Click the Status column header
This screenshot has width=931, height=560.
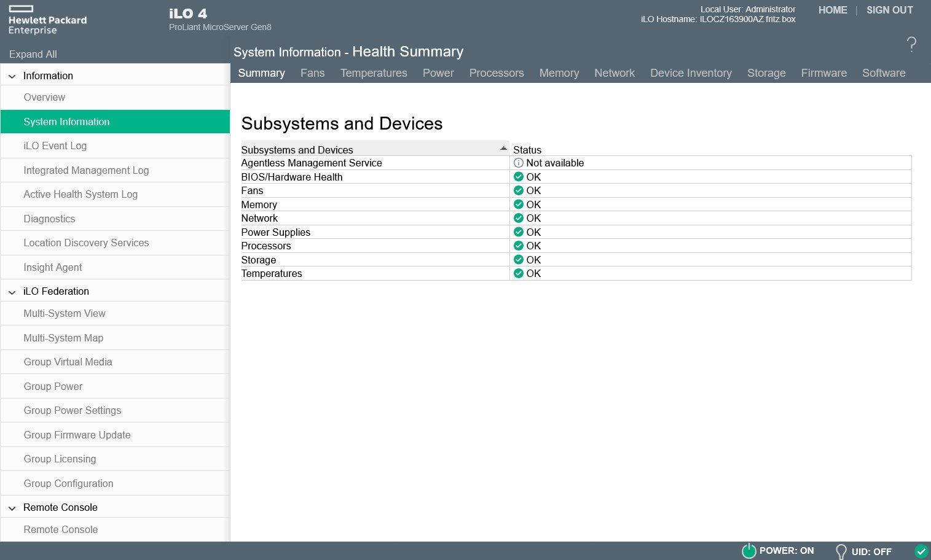click(527, 150)
